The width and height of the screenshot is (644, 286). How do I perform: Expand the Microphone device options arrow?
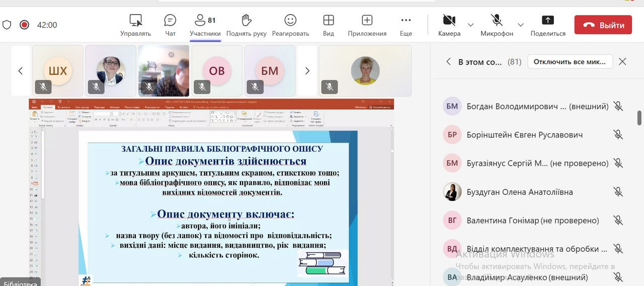coord(521,25)
